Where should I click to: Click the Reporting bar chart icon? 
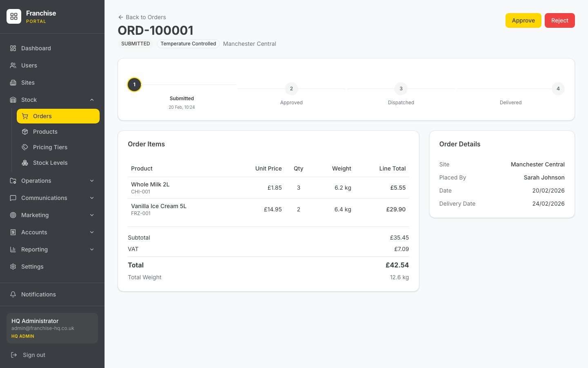click(13, 249)
